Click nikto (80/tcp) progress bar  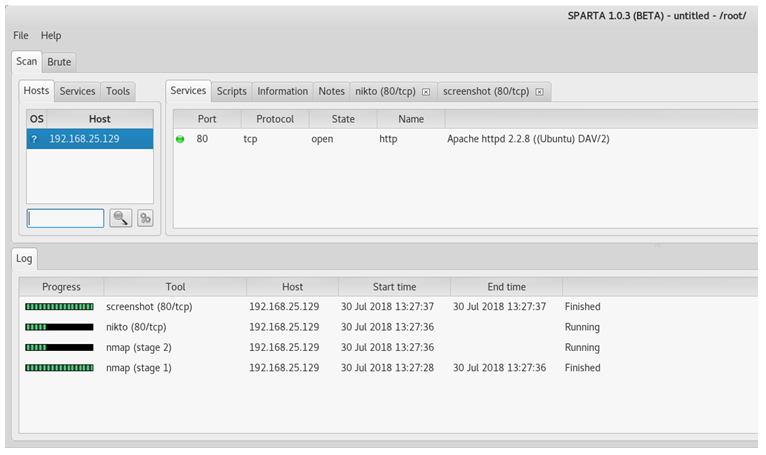pos(59,327)
